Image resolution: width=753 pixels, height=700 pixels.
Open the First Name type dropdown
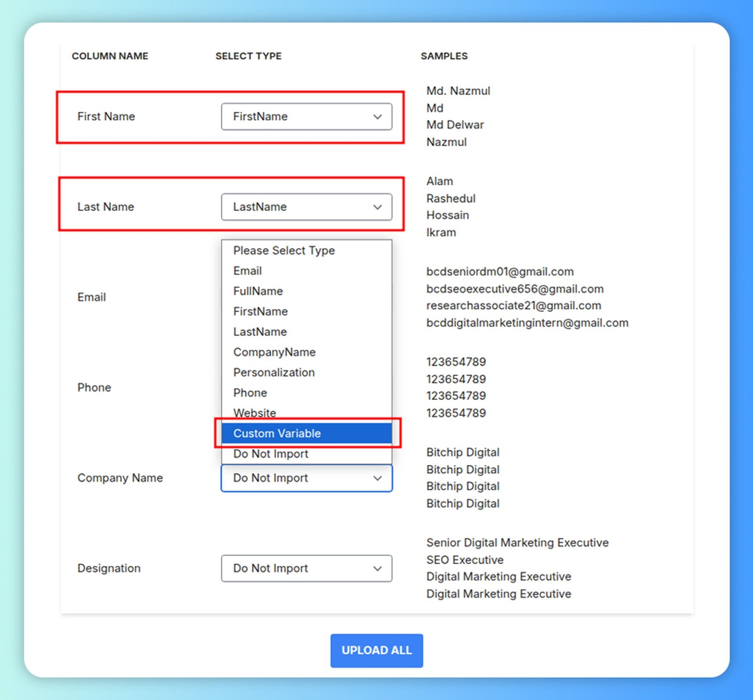pyautogui.click(x=306, y=117)
